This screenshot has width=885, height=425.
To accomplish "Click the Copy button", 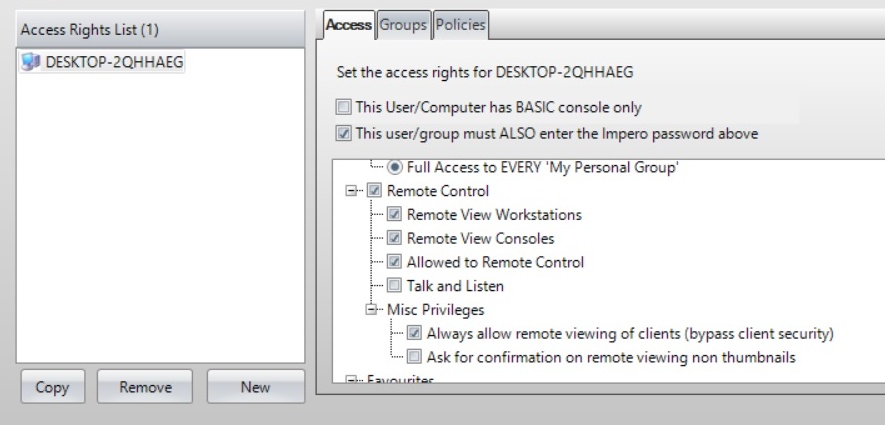I will point(50,386).
